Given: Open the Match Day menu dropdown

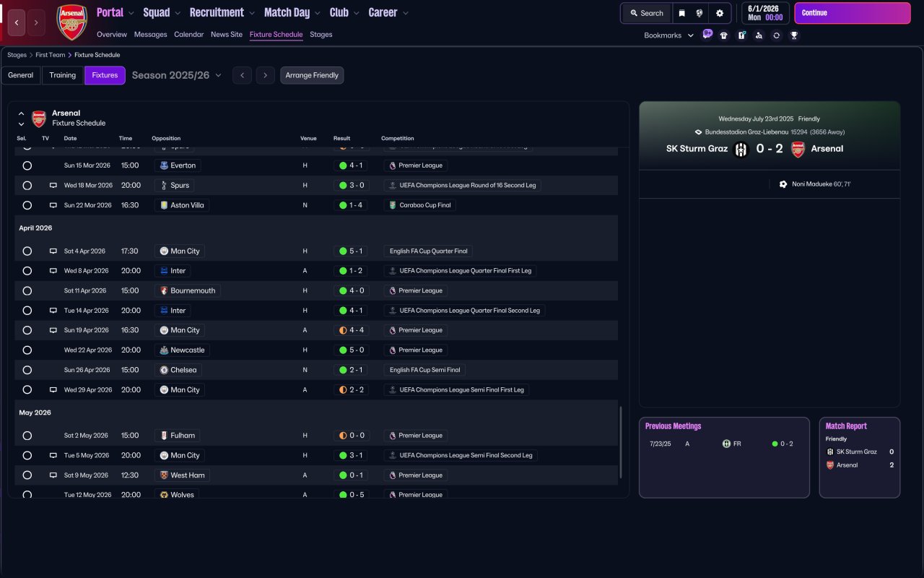Looking at the screenshot, I should [292, 13].
